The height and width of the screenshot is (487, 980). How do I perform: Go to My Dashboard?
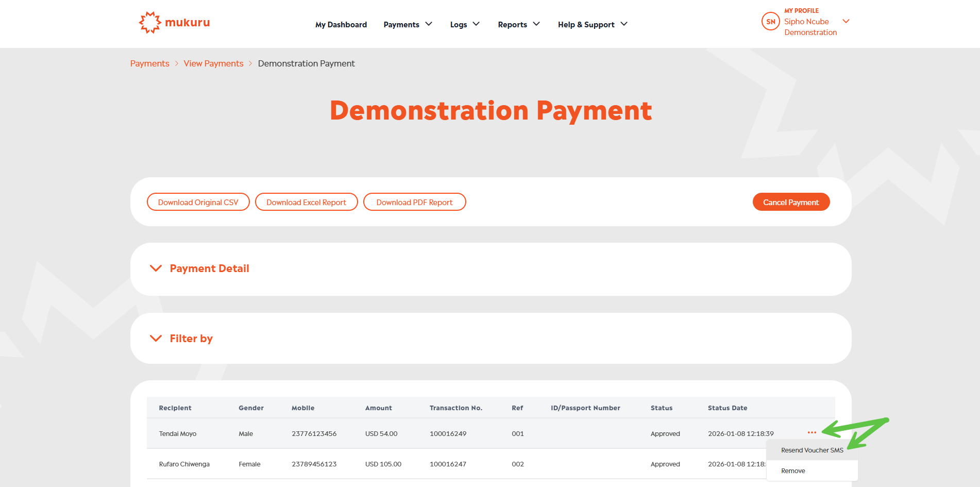click(x=341, y=24)
